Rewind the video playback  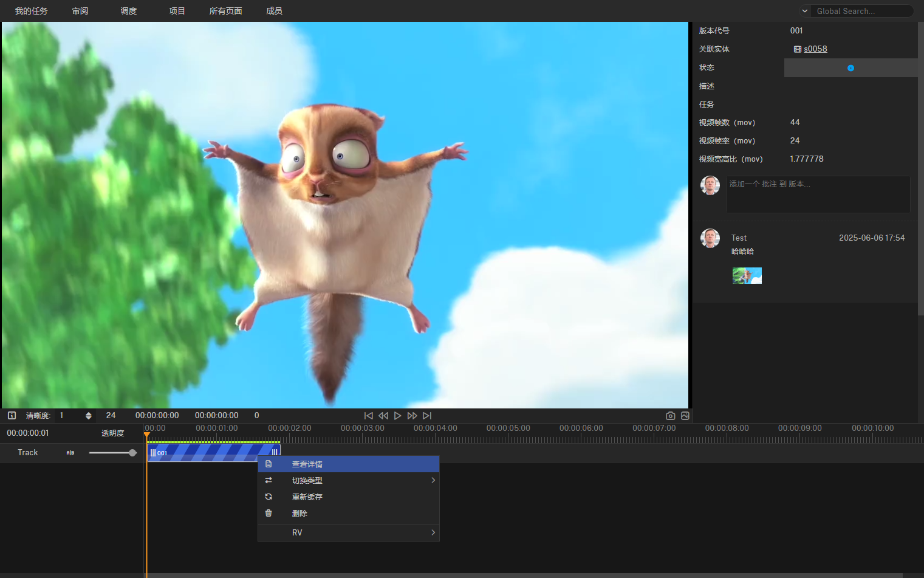point(383,416)
